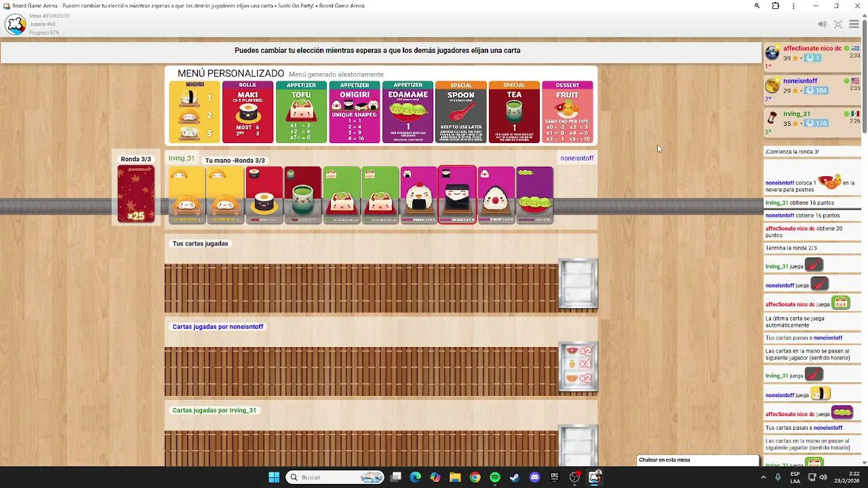868x488 pixels.
Task: View the Onigiri appetizer menu card
Action: (355, 112)
